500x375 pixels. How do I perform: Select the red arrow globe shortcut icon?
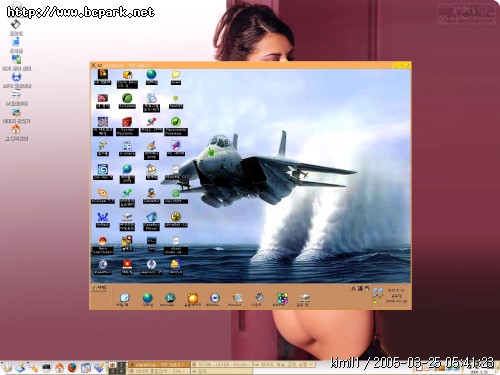click(151, 122)
